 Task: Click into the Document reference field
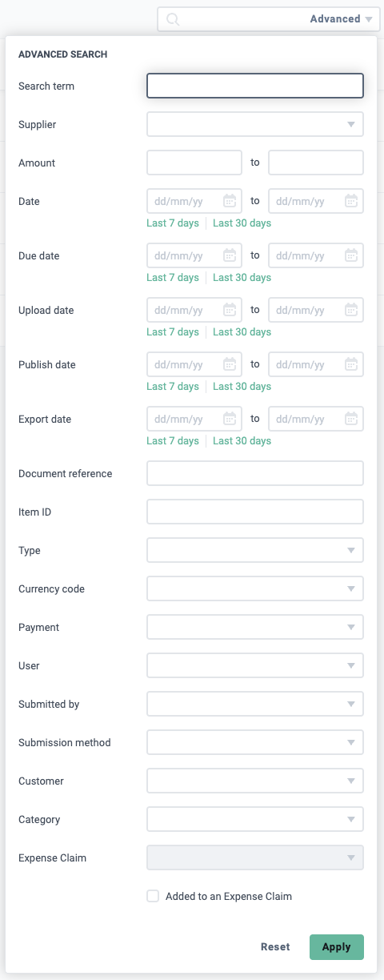[255, 473]
